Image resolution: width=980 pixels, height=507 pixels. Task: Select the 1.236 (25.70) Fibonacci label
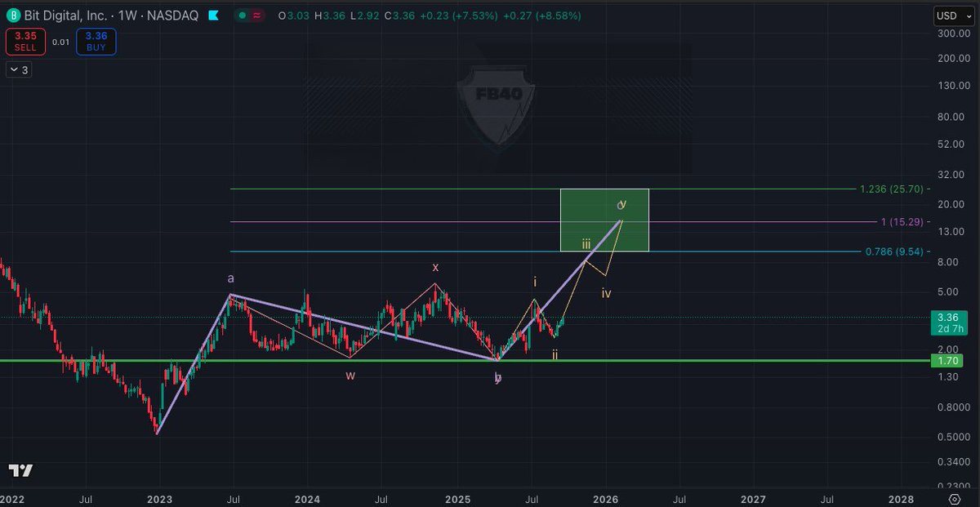892,189
